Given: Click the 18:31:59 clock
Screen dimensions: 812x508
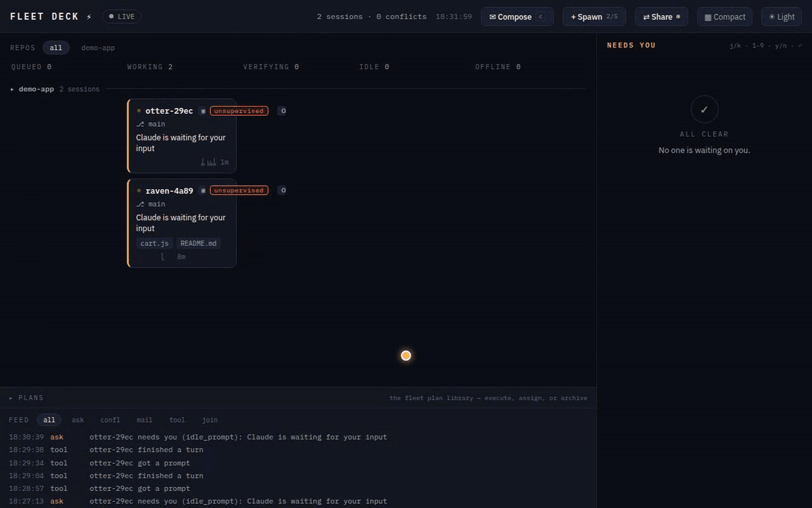Looking at the screenshot, I should coord(453,17).
